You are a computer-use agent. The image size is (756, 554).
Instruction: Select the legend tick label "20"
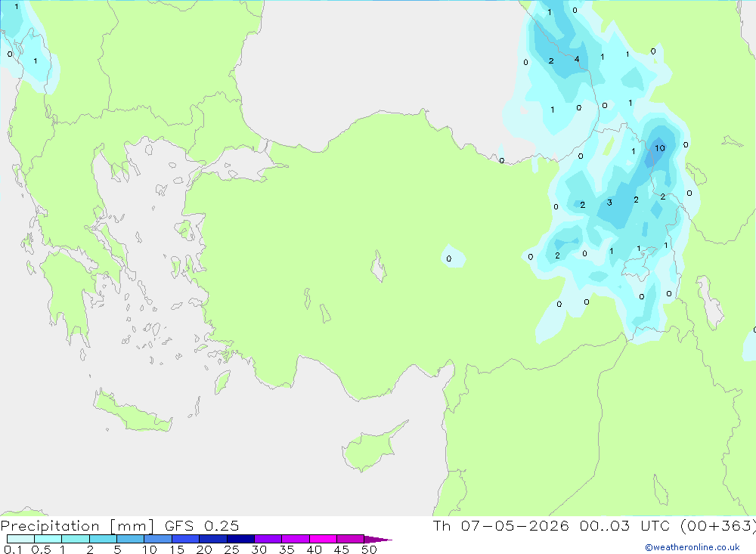point(204,549)
